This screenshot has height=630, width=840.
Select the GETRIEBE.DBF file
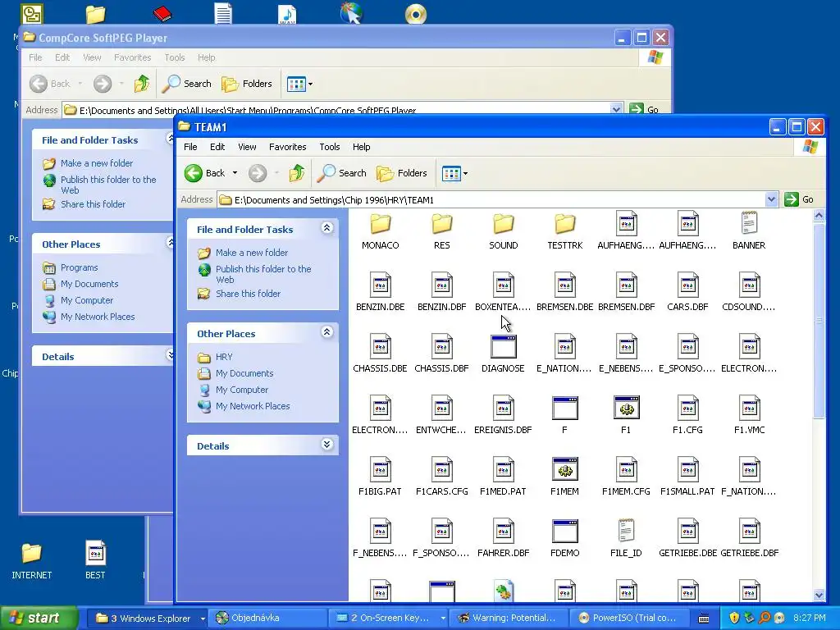tap(749, 539)
